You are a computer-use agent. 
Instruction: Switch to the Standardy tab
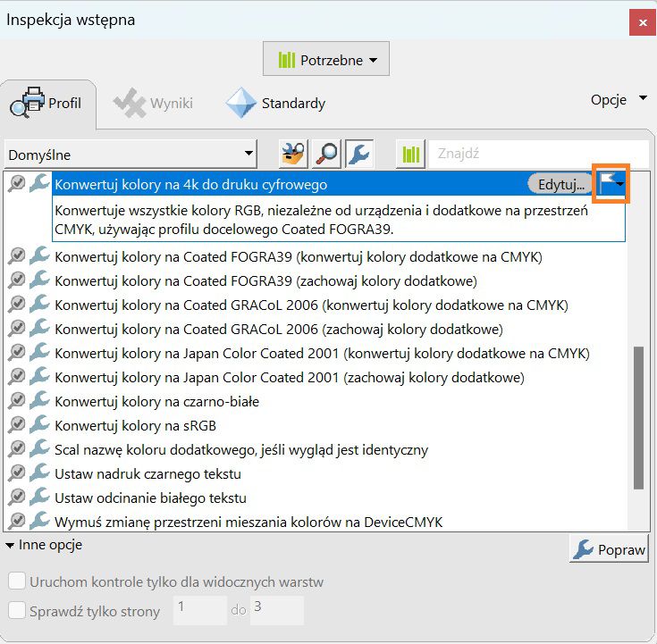pos(275,103)
